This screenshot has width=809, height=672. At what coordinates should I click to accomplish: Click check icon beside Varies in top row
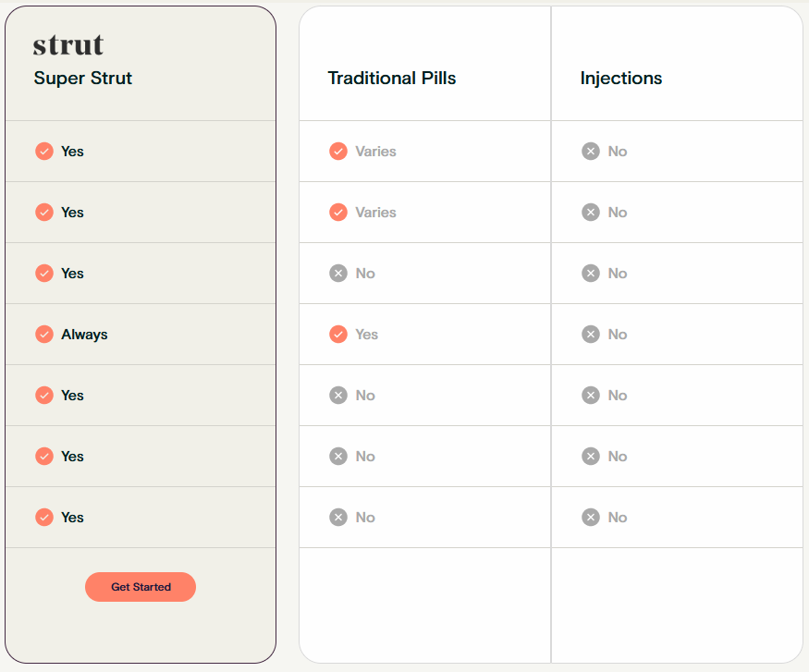(x=338, y=151)
